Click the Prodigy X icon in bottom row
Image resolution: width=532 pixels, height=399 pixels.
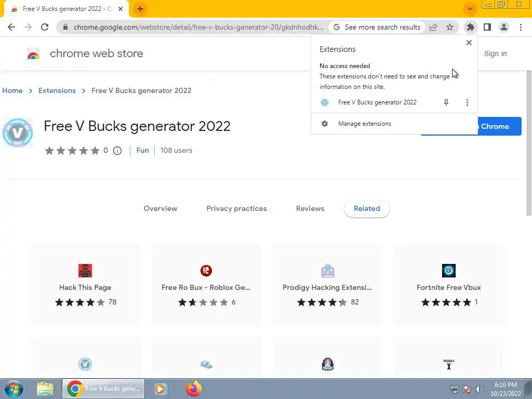tap(449, 364)
